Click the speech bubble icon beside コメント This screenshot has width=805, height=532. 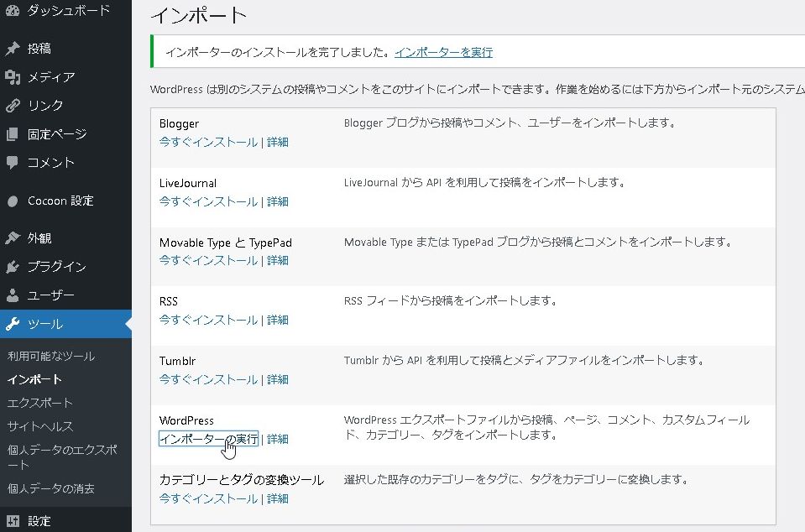13,163
